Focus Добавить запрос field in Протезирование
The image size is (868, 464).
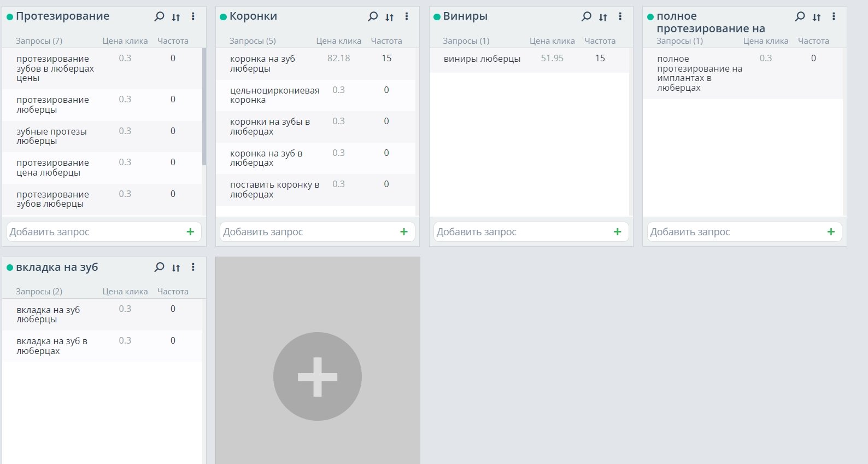pyautogui.click(x=104, y=231)
